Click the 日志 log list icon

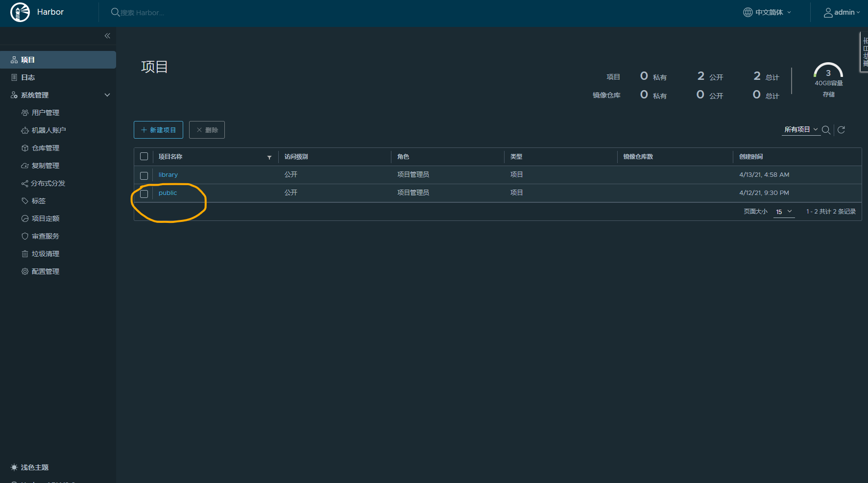click(x=14, y=77)
